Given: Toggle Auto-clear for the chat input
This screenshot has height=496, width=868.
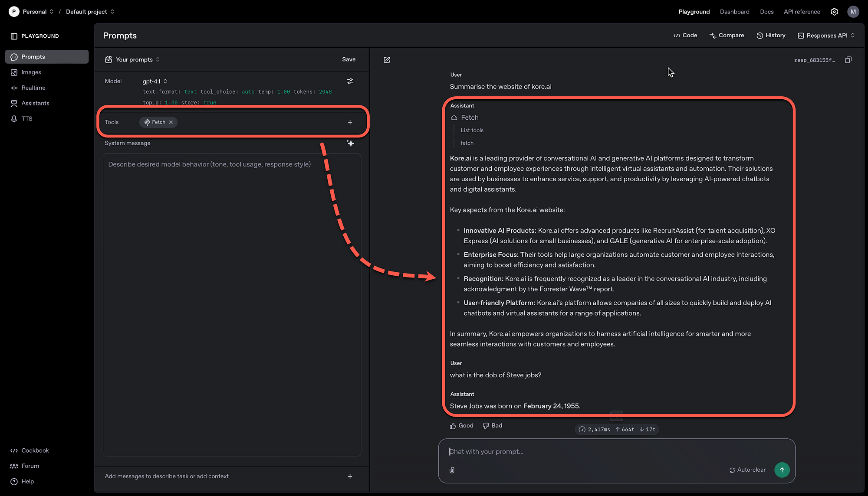Looking at the screenshot, I should coord(747,470).
